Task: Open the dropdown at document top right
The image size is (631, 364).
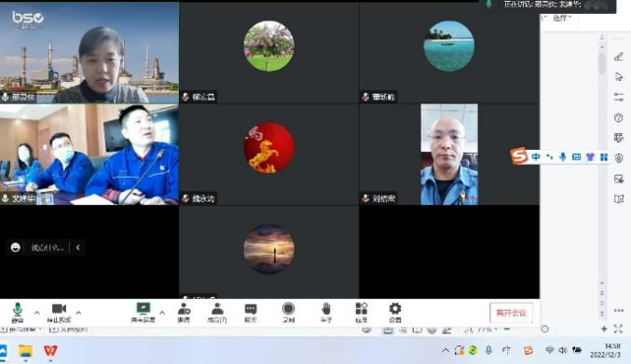Action: pyautogui.click(x=562, y=18)
